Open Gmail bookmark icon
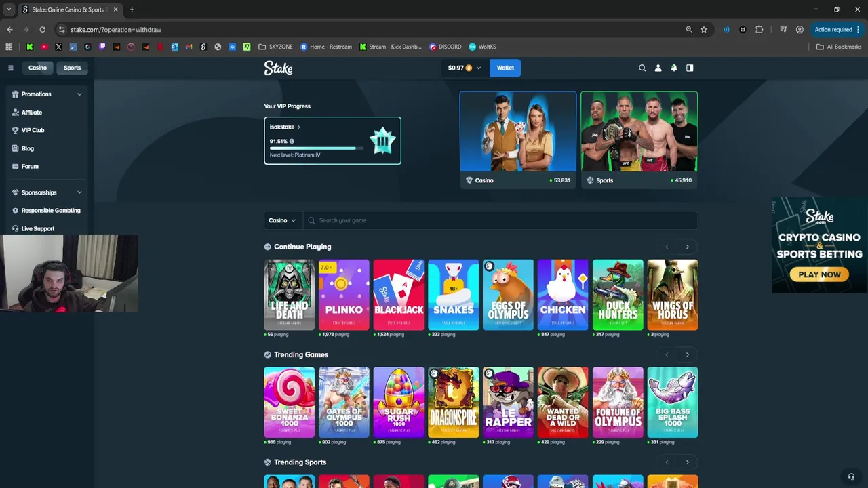This screenshot has width=868, height=488. (x=189, y=47)
